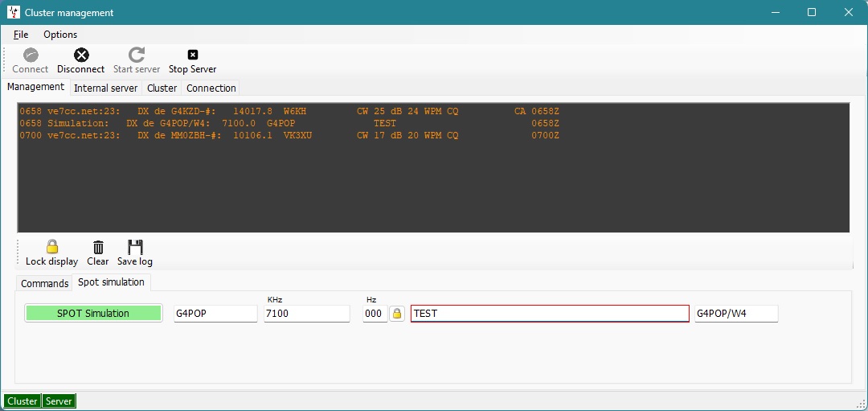Viewport: 868px width, 411px height.
Task: Click the Cluster management app icon in title bar
Action: pos(14,12)
